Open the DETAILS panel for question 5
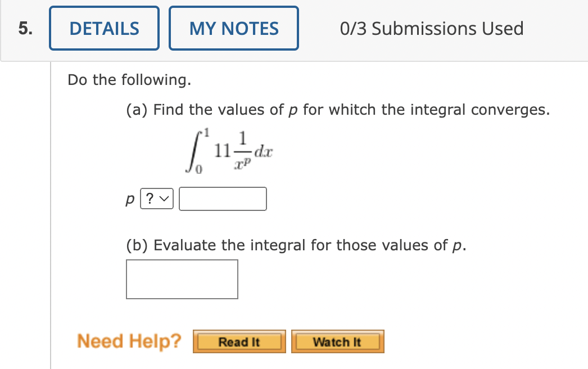588x369 pixels. tap(103, 28)
